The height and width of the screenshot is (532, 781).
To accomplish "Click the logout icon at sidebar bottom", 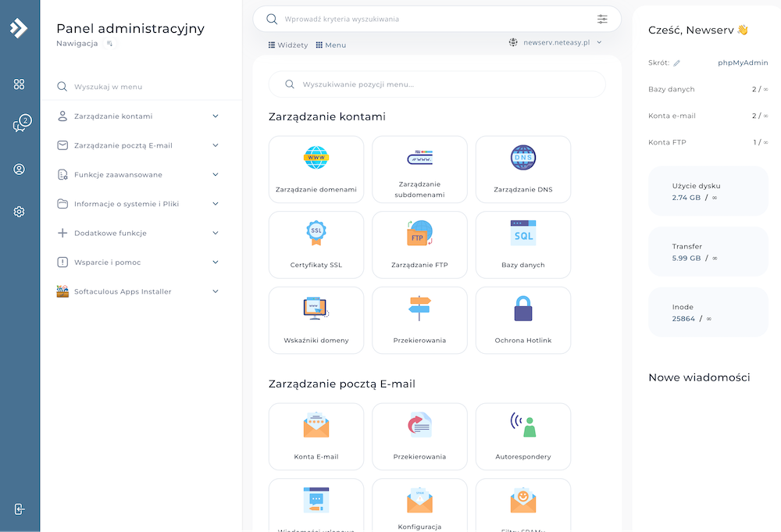I will [x=19, y=509].
